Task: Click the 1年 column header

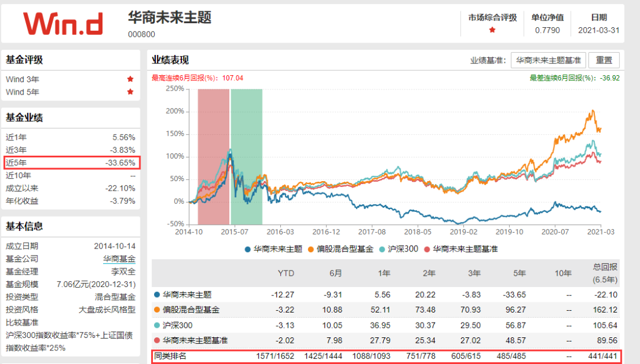Action: [383, 273]
